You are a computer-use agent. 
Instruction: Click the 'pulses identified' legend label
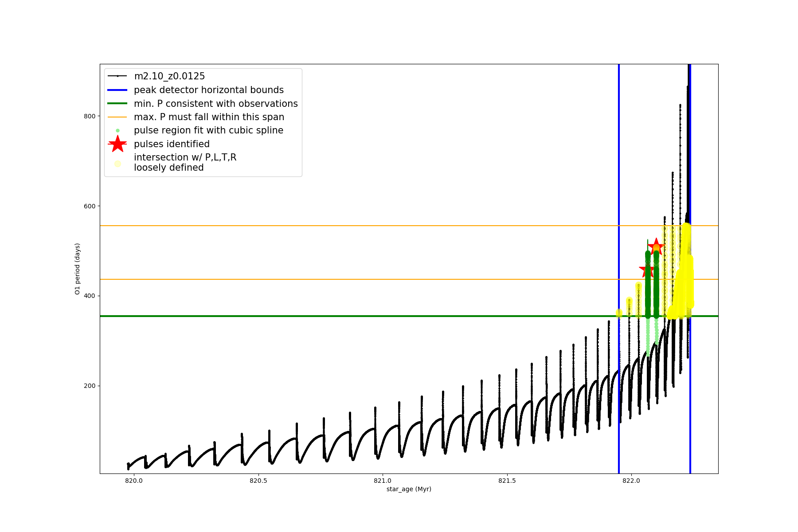click(x=172, y=144)
